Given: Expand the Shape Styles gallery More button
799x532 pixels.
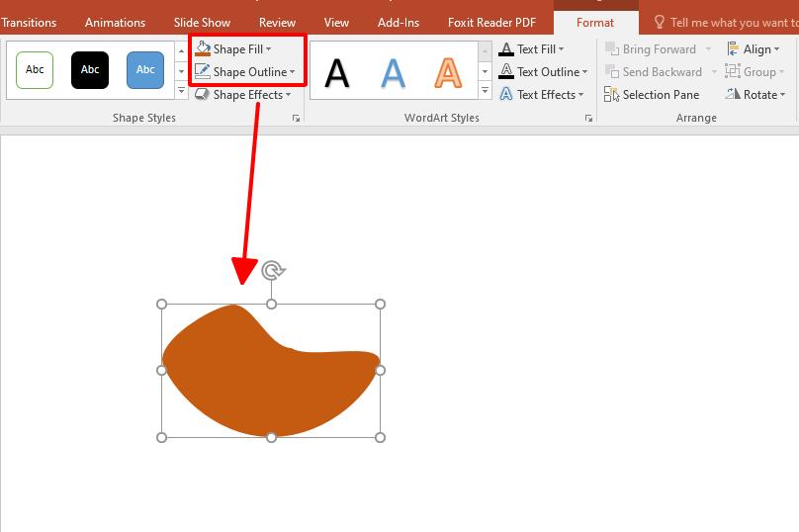Looking at the screenshot, I should (181, 90).
